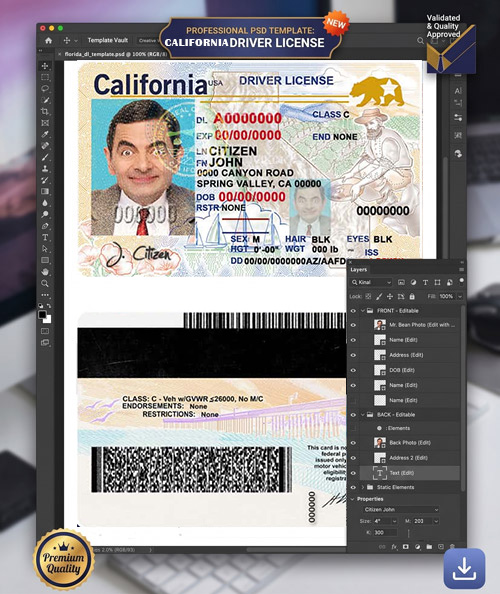Click the lock-all padlock icon in Layers
500x594 pixels.
[x=412, y=297]
